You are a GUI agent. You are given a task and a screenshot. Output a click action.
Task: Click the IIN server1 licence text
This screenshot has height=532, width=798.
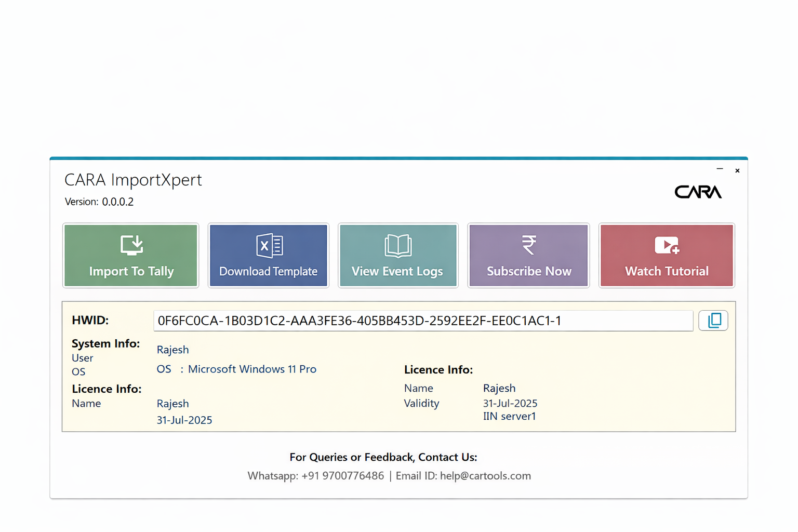tap(509, 416)
